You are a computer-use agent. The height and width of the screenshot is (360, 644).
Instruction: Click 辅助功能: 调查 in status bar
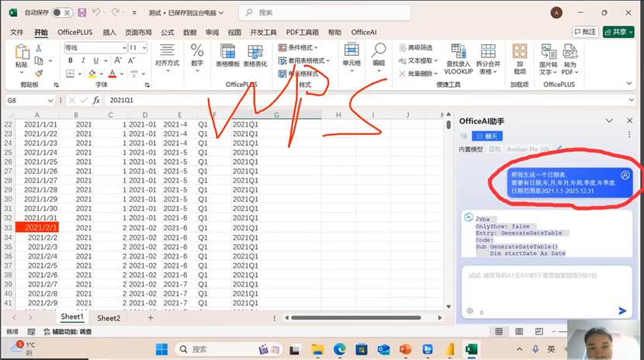[68, 331]
